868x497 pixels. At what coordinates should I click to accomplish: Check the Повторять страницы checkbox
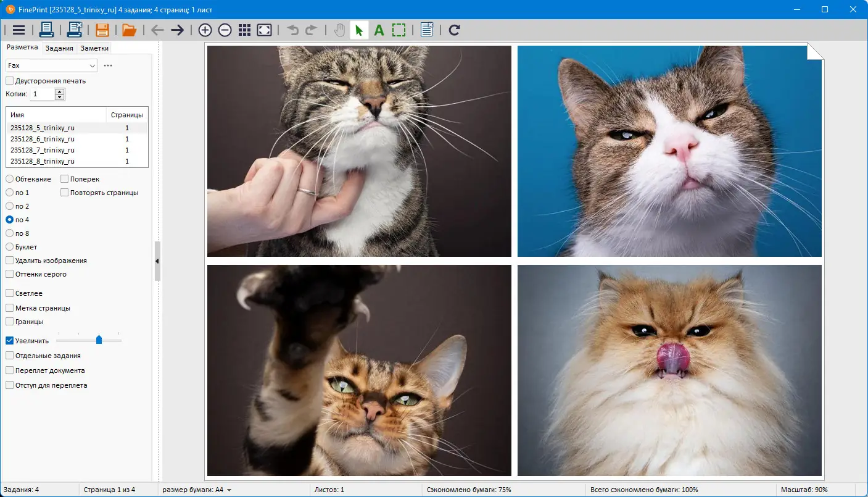pos(65,193)
